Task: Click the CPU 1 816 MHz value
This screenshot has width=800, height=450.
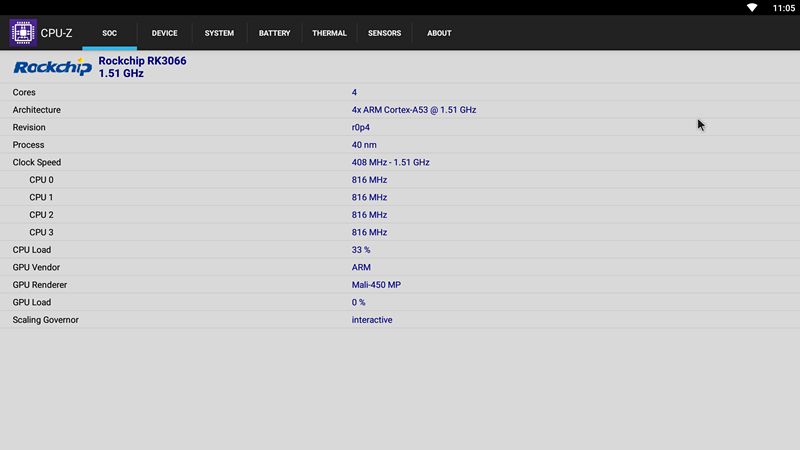Action: 369,197
